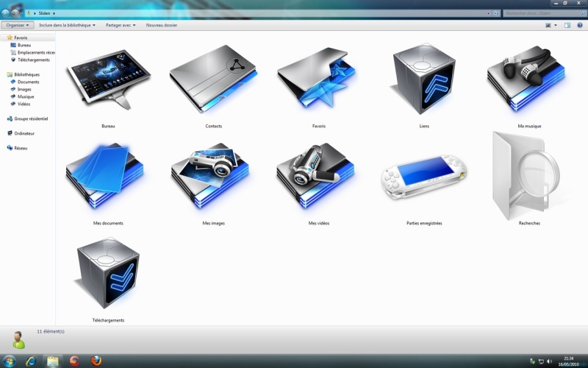Open the Windows Start orb

[10, 361]
